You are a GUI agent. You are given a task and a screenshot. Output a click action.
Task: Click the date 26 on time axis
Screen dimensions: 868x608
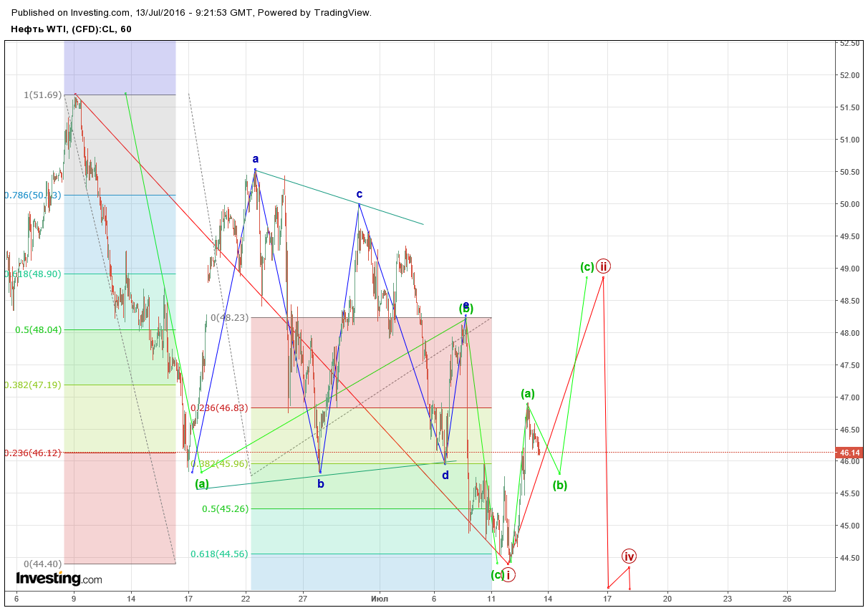tap(786, 598)
